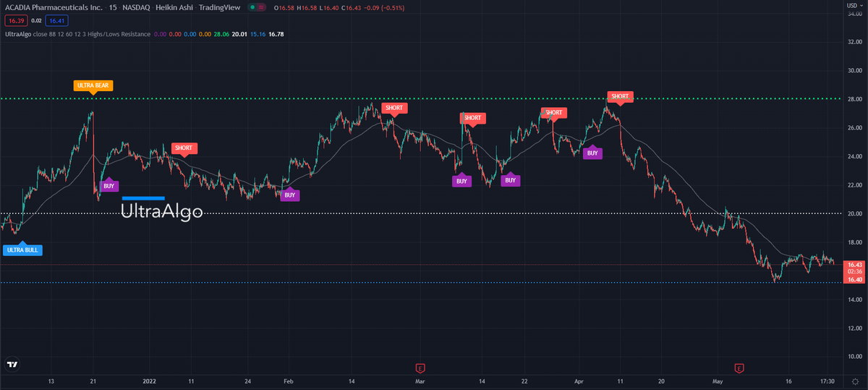Open chart settings gear icon
868x390 pixels.
coord(854,381)
